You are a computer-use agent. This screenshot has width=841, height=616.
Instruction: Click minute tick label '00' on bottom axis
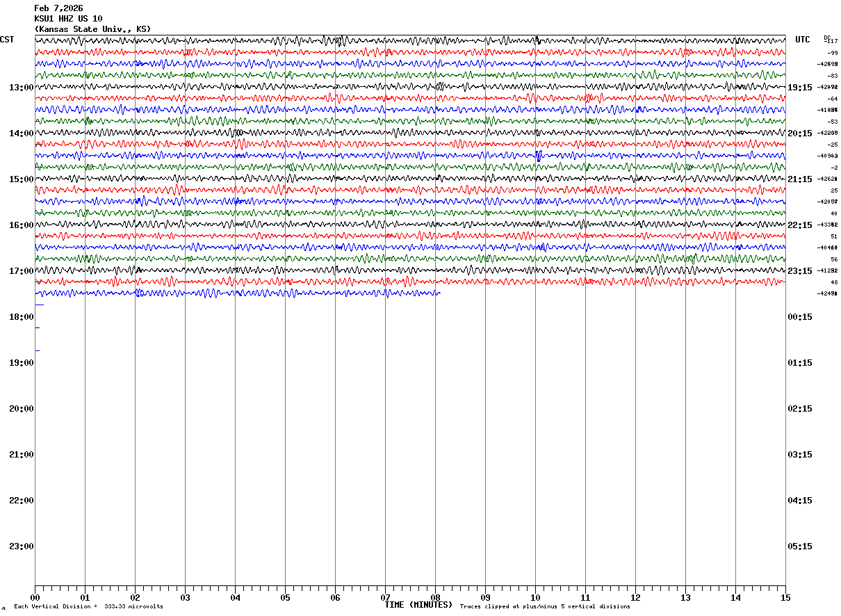pos(35,598)
